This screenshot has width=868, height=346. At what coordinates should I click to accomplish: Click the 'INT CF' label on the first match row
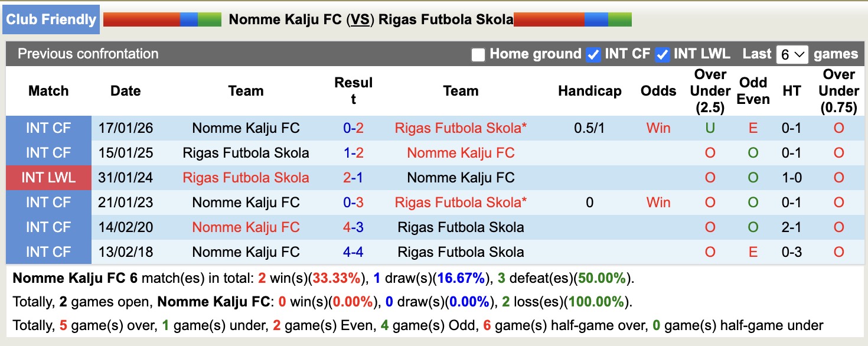48,128
